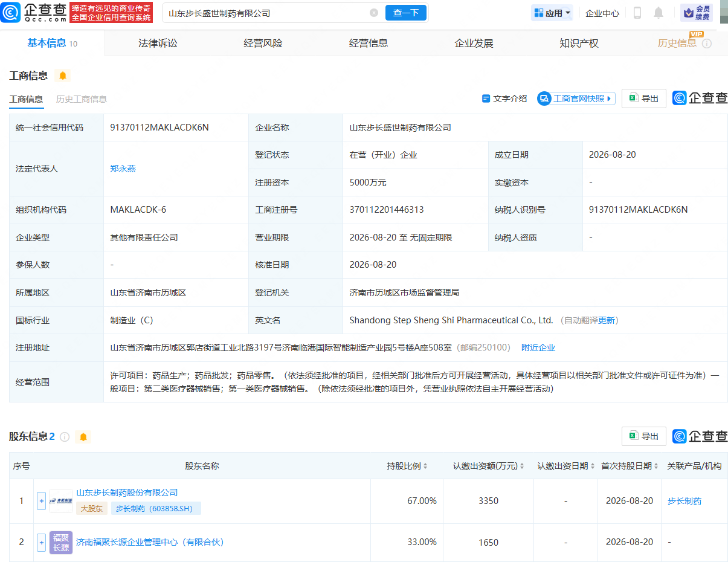Click the 大股东 tag
Screen dimensions: 728x562
pos(92,508)
